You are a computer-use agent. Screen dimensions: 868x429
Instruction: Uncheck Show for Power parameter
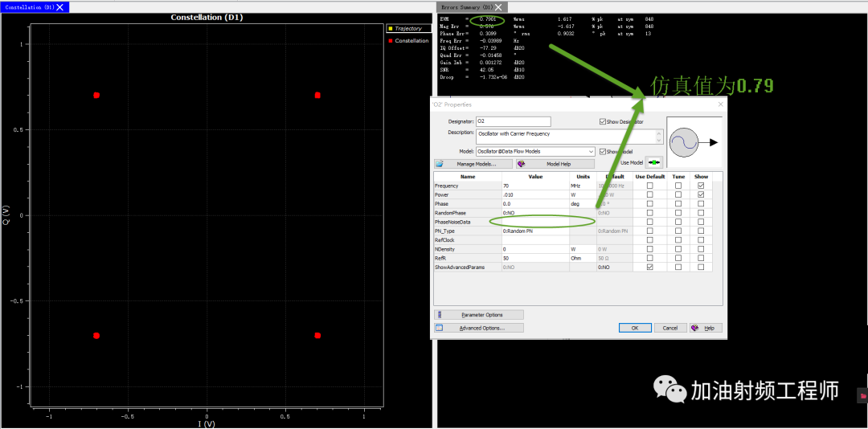pyautogui.click(x=701, y=195)
